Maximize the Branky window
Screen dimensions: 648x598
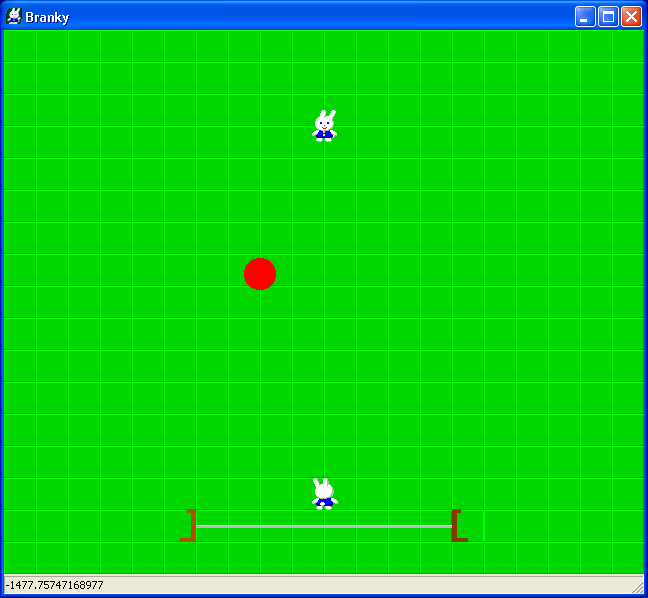[608, 17]
